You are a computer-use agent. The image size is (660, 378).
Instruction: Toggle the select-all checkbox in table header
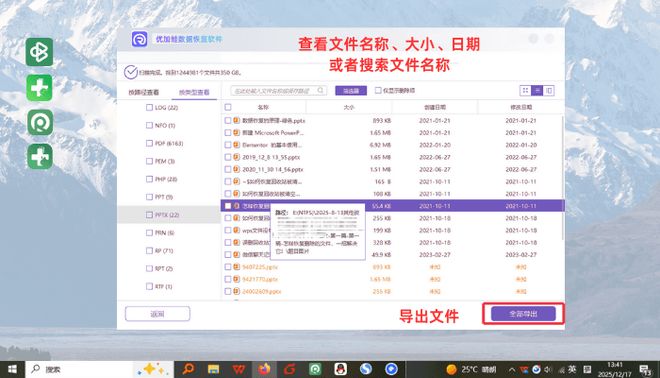point(228,107)
